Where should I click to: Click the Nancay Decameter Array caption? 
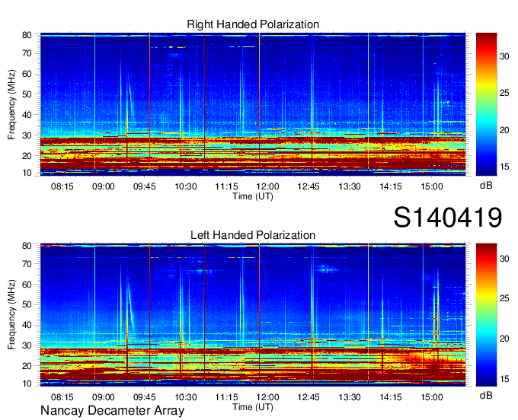click(112, 411)
